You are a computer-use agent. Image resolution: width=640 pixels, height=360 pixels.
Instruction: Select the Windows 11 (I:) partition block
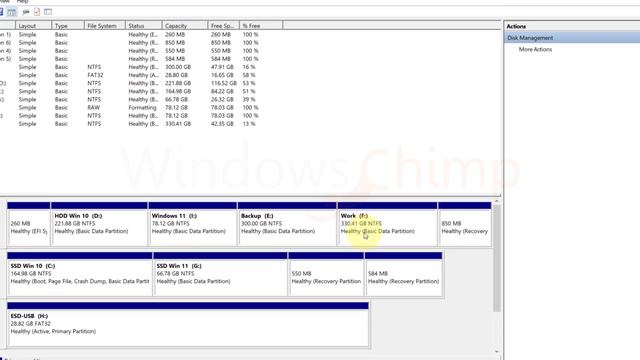point(193,224)
